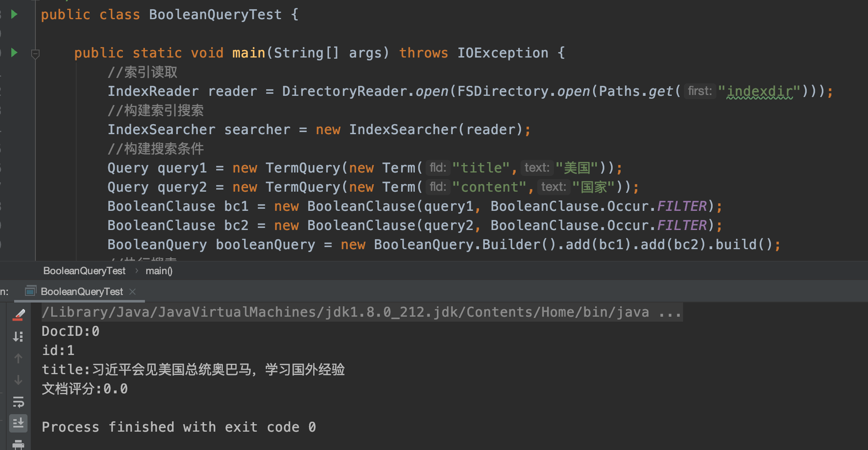Image resolution: width=868 pixels, height=450 pixels.
Task: Click the first FILTER constant in bc1 line
Action: click(x=682, y=206)
